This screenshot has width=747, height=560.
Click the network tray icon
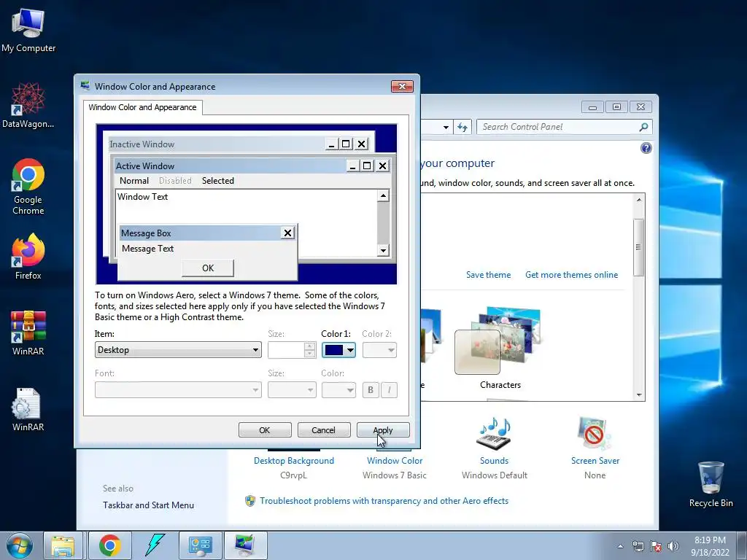coord(638,546)
